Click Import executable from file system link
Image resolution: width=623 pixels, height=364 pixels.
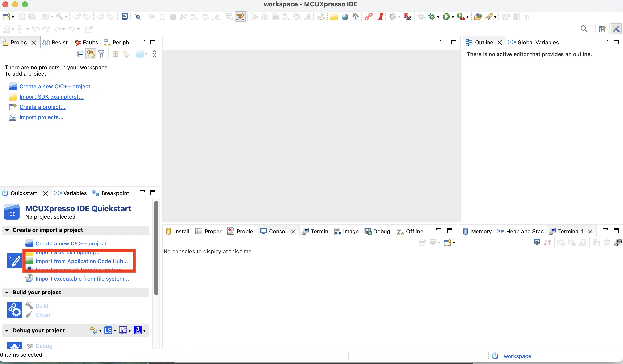[x=82, y=279]
